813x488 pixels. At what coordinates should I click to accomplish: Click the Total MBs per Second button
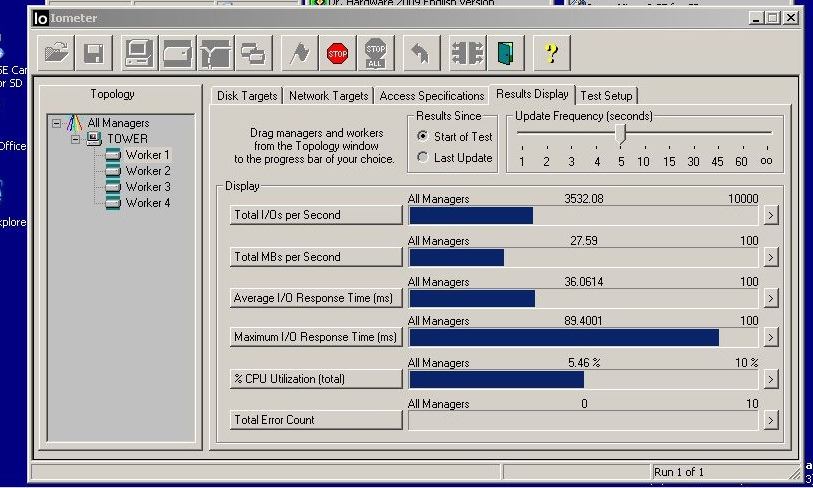(x=316, y=257)
